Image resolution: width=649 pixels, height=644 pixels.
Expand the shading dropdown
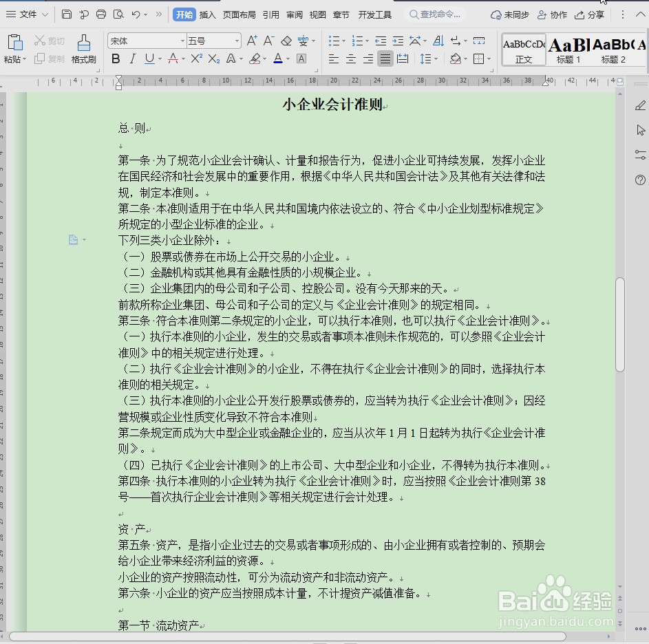click(466, 59)
